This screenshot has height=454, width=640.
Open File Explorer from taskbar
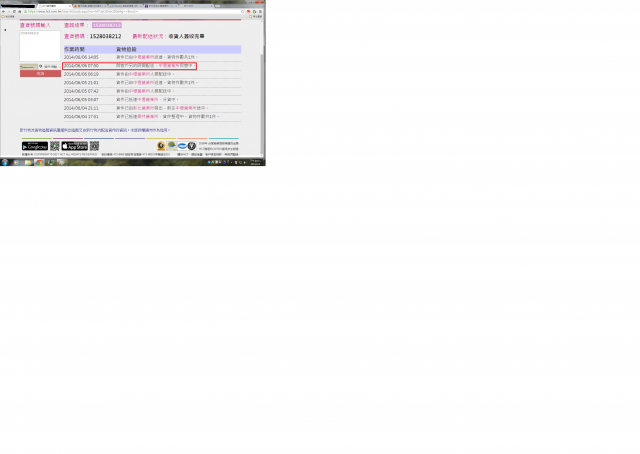(28, 162)
